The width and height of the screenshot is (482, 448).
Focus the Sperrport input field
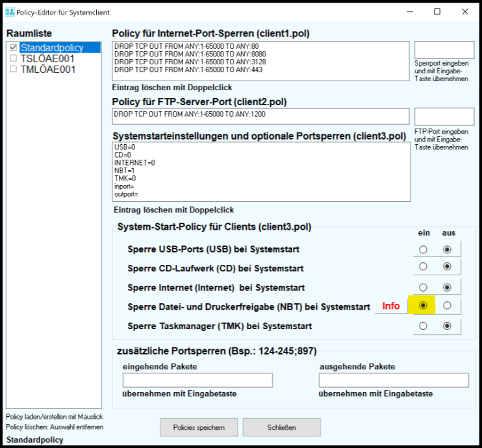tap(440, 50)
